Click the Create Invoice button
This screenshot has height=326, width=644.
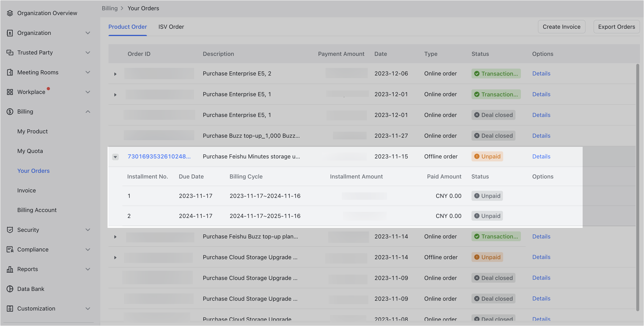pyautogui.click(x=562, y=26)
